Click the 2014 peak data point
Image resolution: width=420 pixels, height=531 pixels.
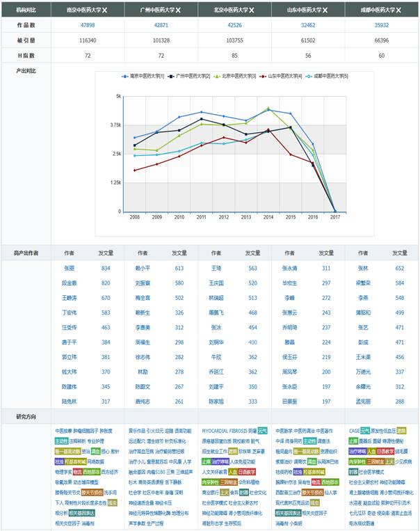268,109
